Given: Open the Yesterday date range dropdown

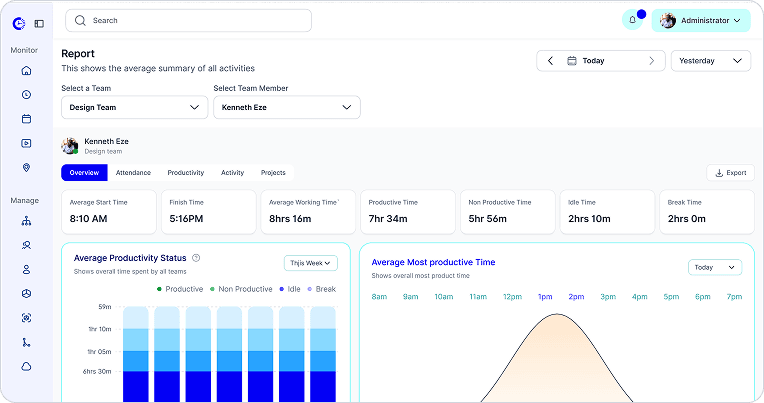Looking at the screenshot, I should [x=710, y=61].
